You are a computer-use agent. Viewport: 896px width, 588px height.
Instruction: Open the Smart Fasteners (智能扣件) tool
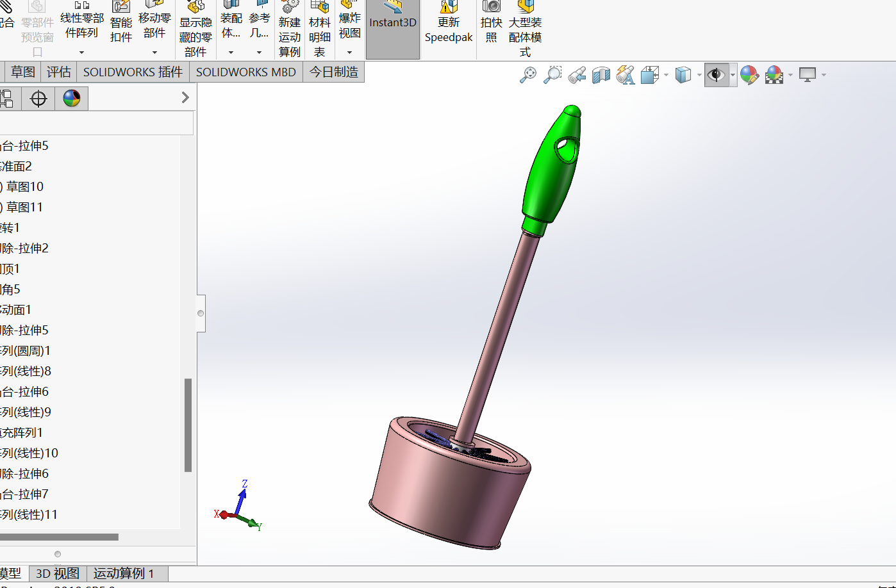click(x=120, y=22)
